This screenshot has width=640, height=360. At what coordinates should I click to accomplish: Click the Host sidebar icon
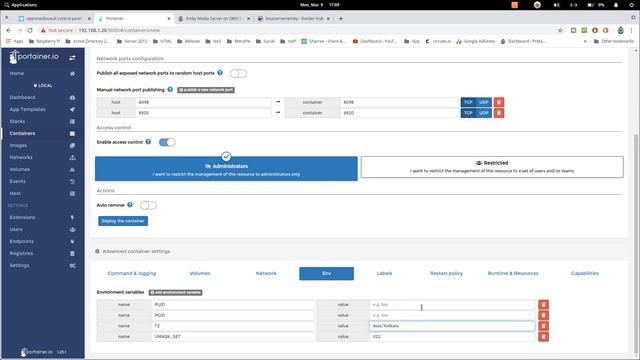coord(72,193)
